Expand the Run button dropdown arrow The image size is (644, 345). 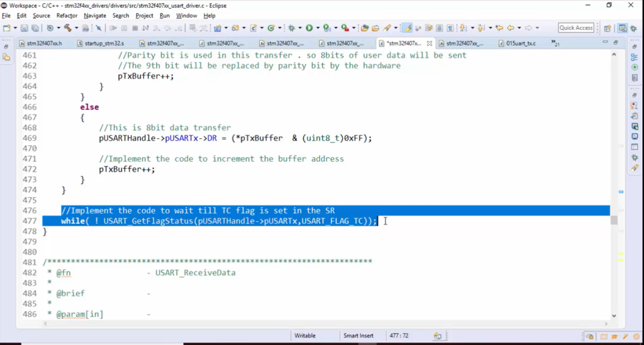[318, 28]
